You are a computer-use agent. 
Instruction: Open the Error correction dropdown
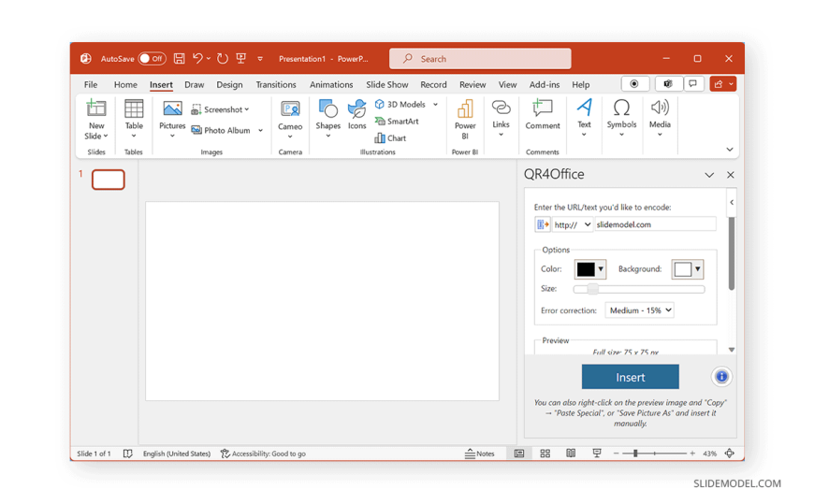coord(640,310)
